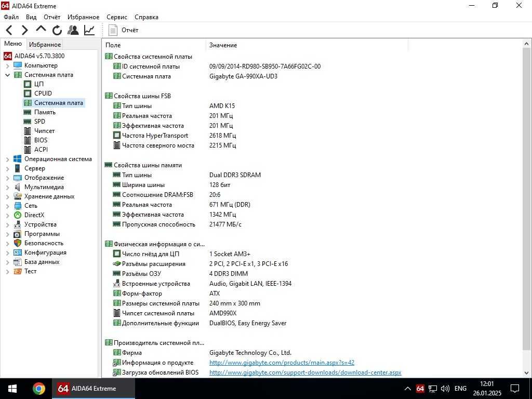
Task: Expand the Сеть node chevron
Action: (7, 206)
